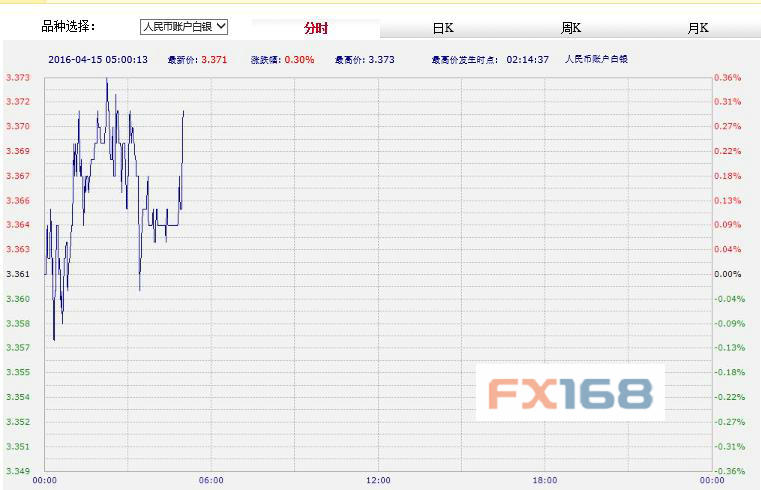
Task: Click the 最高价发生时点 time 02:14:37
Action: (x=527, y=60)
